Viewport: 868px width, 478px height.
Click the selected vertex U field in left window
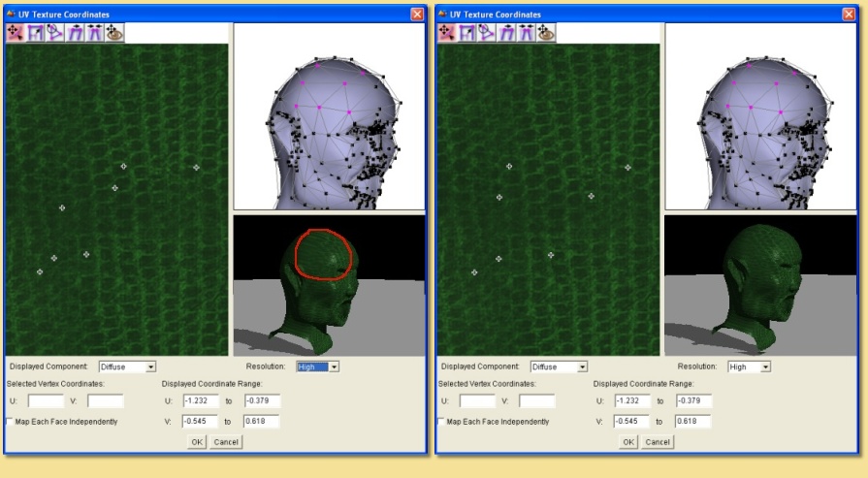coord(46,400)
